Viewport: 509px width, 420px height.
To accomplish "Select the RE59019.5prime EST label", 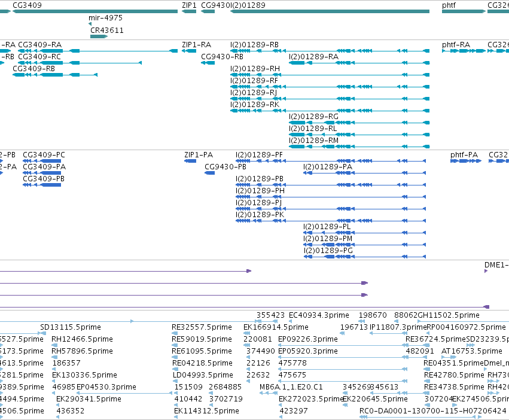I will coord(202,339).
